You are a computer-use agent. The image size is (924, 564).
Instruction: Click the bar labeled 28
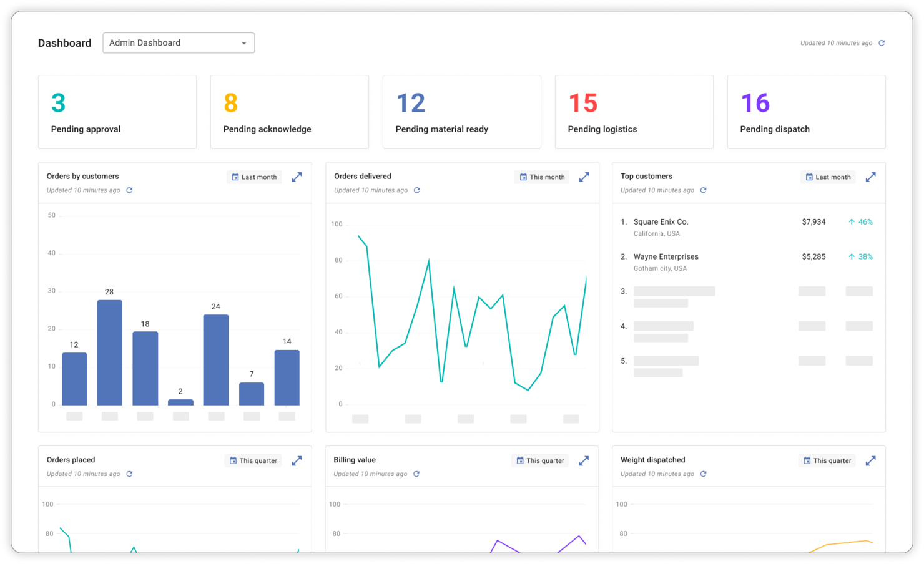click(110, 352)
